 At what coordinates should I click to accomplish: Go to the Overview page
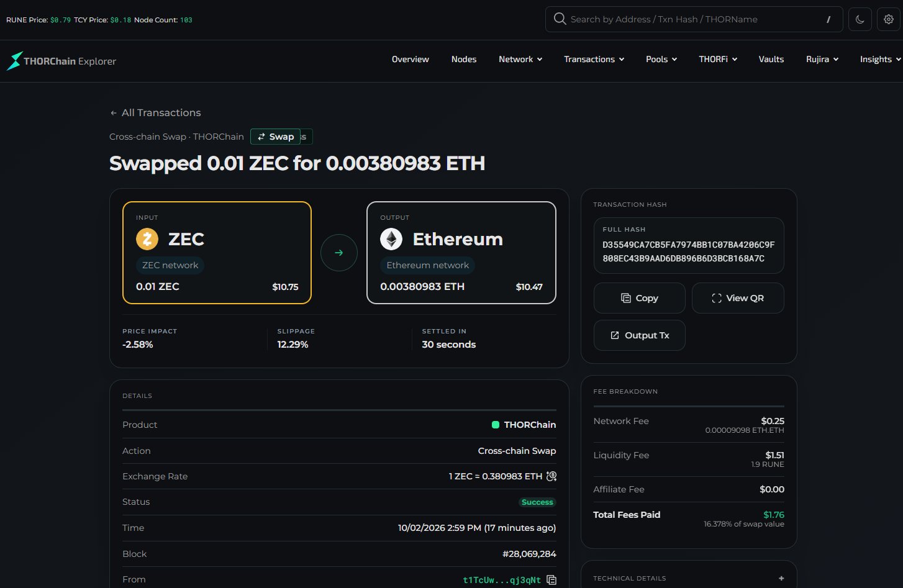(411, 59)
